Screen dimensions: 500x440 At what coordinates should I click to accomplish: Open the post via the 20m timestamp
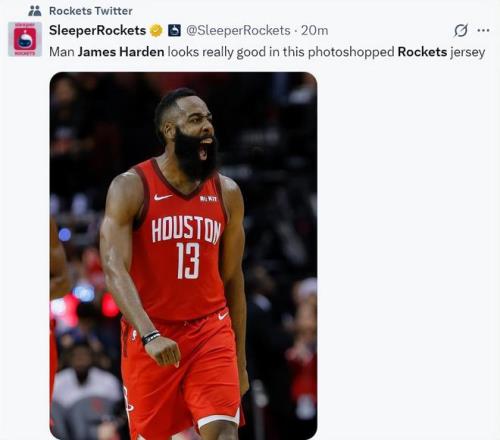point(315,30)
